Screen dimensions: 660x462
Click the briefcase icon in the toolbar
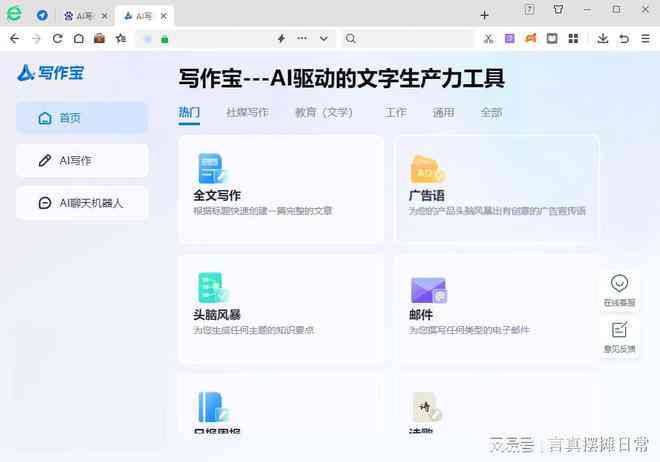tap(99, 39)
